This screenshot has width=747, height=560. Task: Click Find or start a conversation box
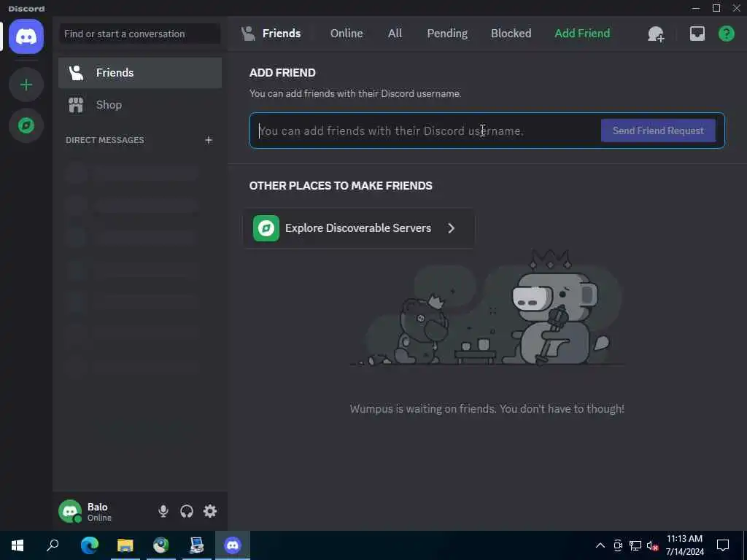(x=139, y=34)
